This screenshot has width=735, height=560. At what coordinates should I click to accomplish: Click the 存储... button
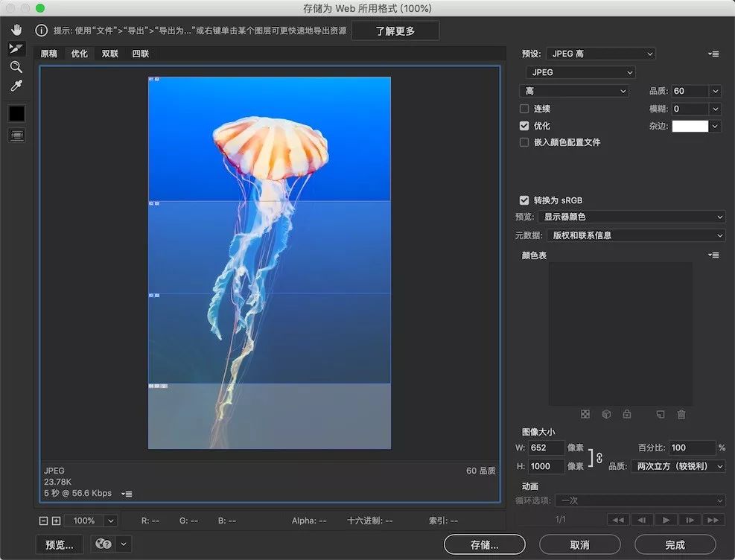click(x=483, y=544)
